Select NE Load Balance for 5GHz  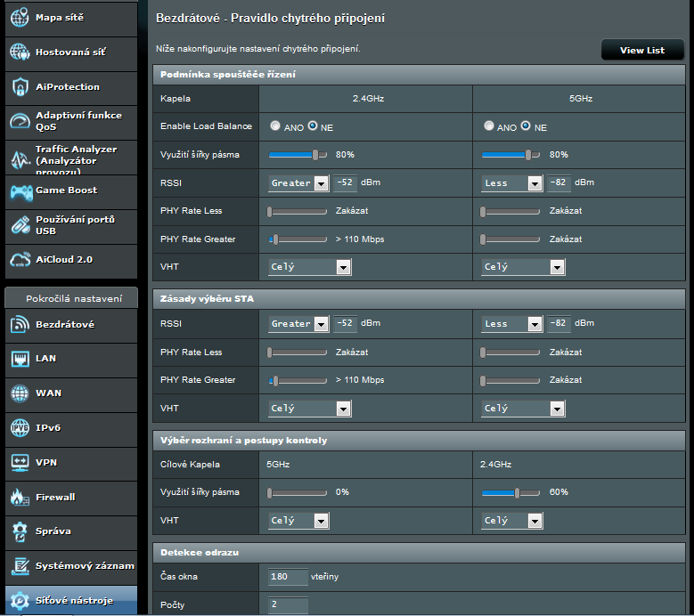[527, 126]
